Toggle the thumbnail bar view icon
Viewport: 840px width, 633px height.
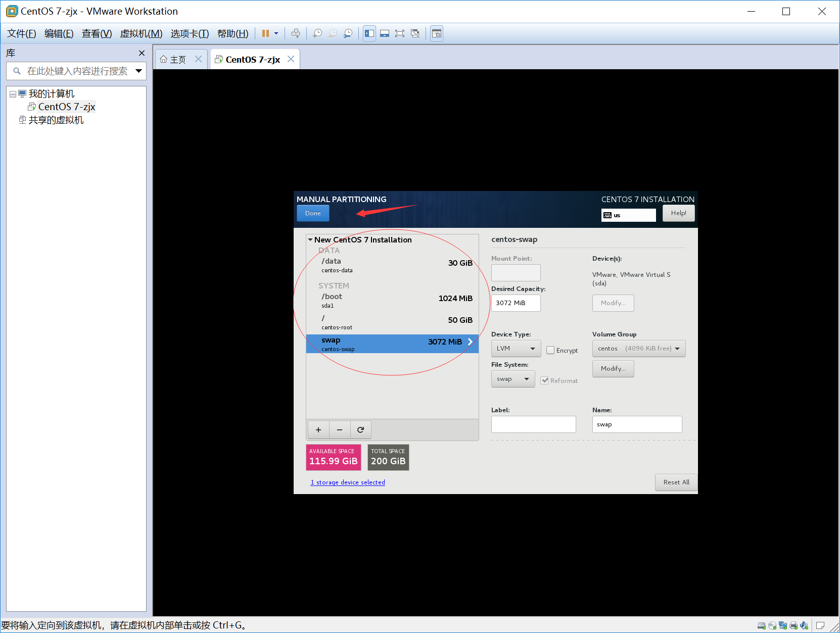385,33
